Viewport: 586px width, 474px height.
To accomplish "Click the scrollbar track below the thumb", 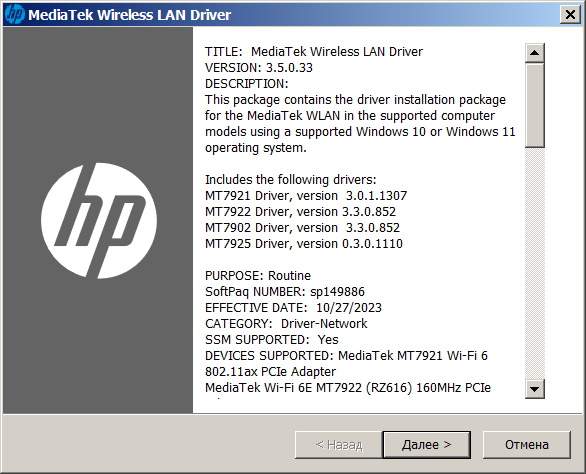I will (534, 263).
